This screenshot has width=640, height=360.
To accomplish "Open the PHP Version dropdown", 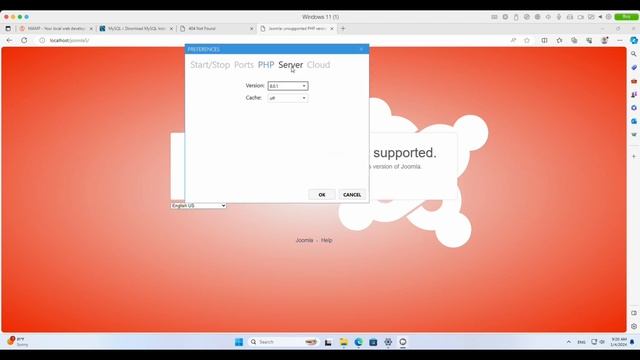I will tap(288, 86).
